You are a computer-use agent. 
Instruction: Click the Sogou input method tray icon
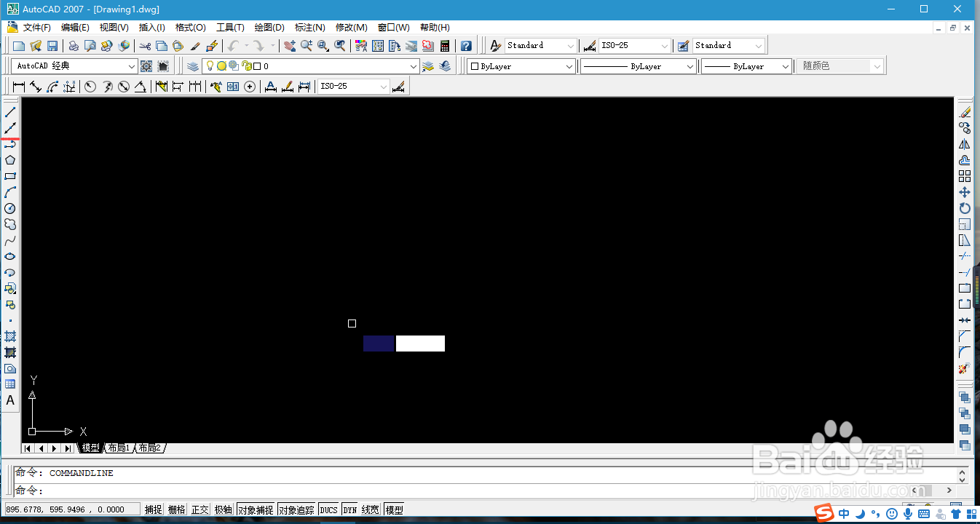click(x=824, y=513)
